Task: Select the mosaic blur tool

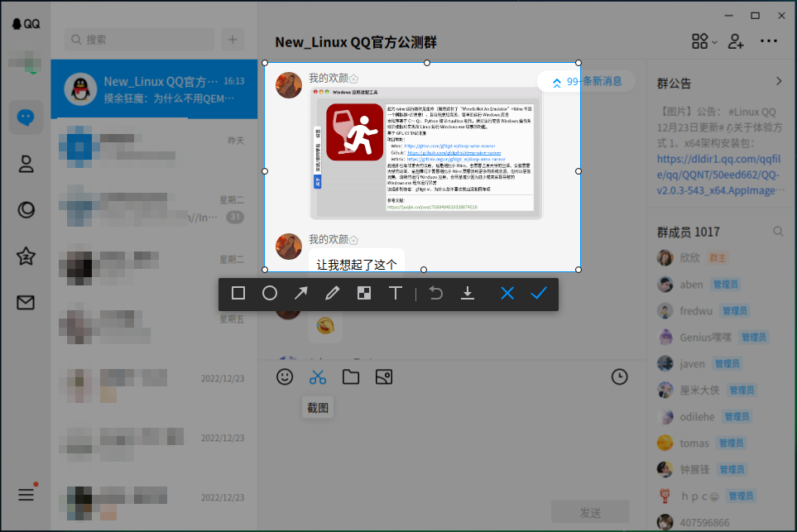Action: pyautogui.click(x=364, y=293)
